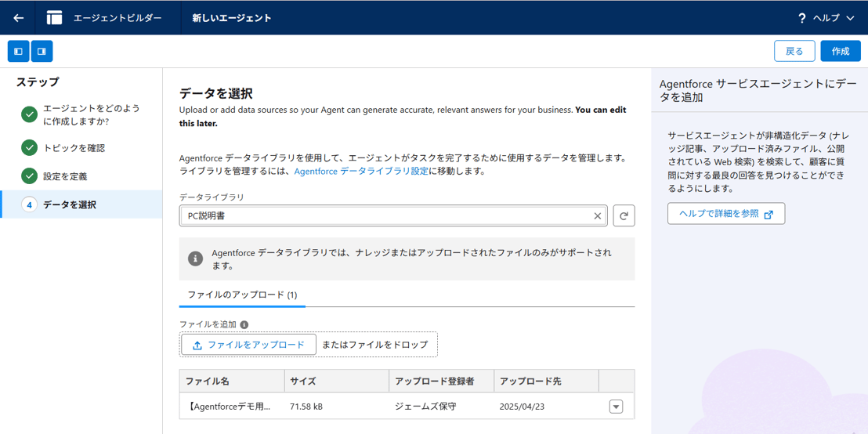Image resolution: width=868 pixels, height=434 pixels.
Task: Open row actions dropdown for Agentforce file
Action: (x=616, y=407)
